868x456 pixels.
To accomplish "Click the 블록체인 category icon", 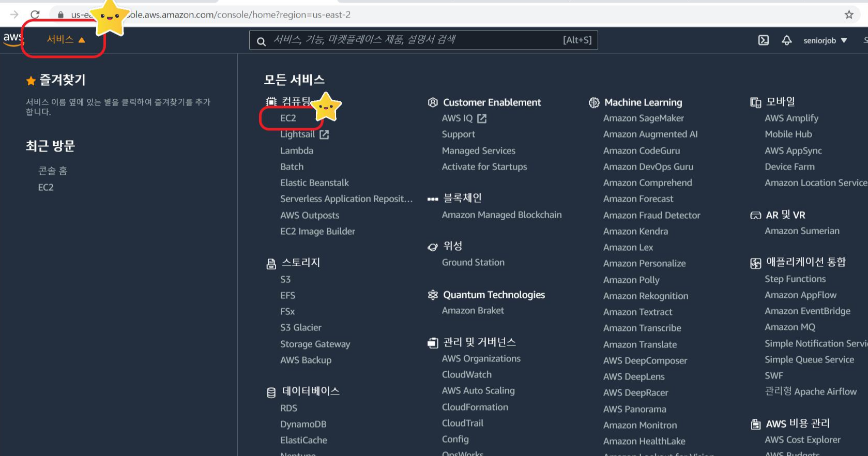I will pos(433,199).
